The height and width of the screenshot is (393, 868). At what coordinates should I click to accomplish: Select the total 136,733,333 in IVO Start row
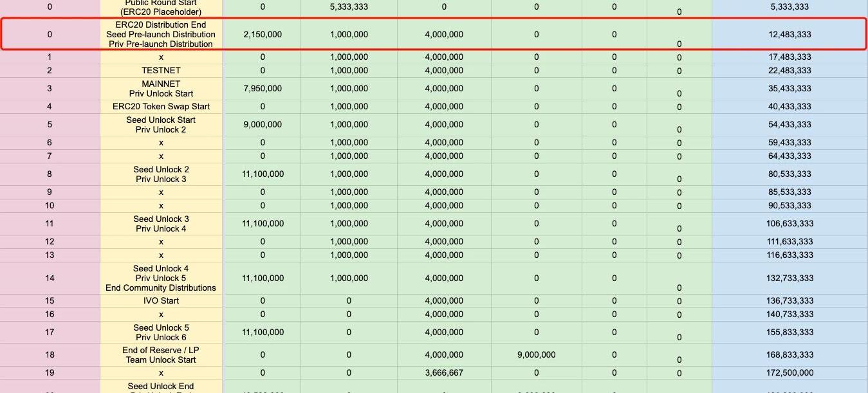pos(790,300)
